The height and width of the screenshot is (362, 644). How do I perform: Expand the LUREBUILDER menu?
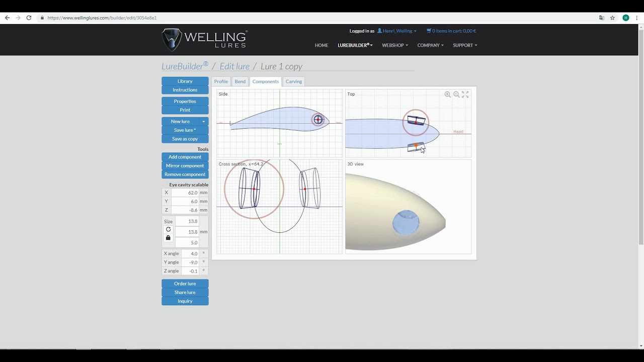click(x=355, y=45)
